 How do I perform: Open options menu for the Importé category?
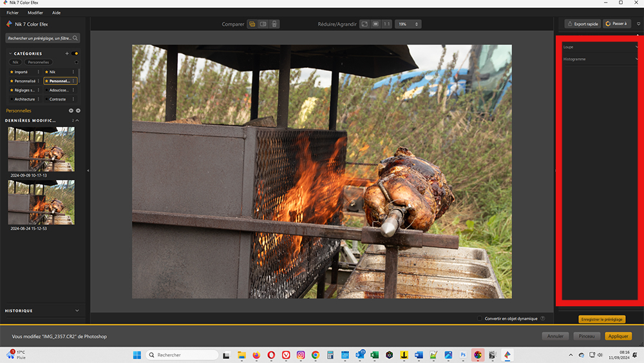point(39,72)
